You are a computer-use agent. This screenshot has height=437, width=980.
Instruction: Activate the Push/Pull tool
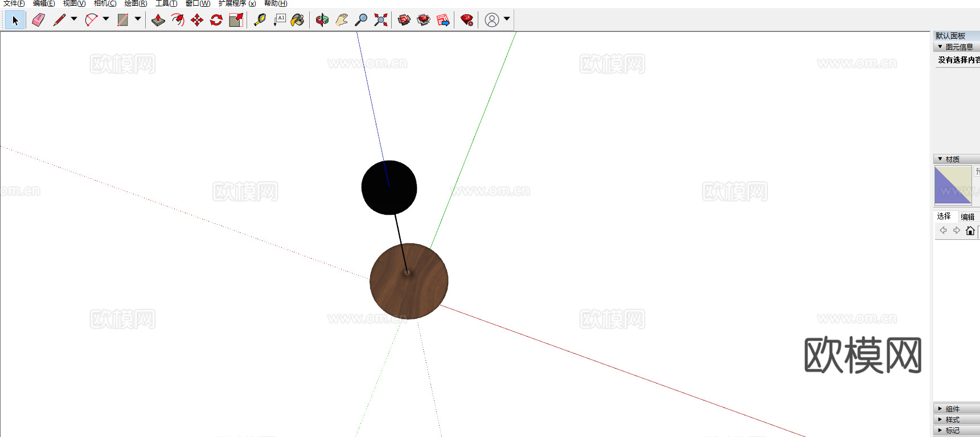158,20
